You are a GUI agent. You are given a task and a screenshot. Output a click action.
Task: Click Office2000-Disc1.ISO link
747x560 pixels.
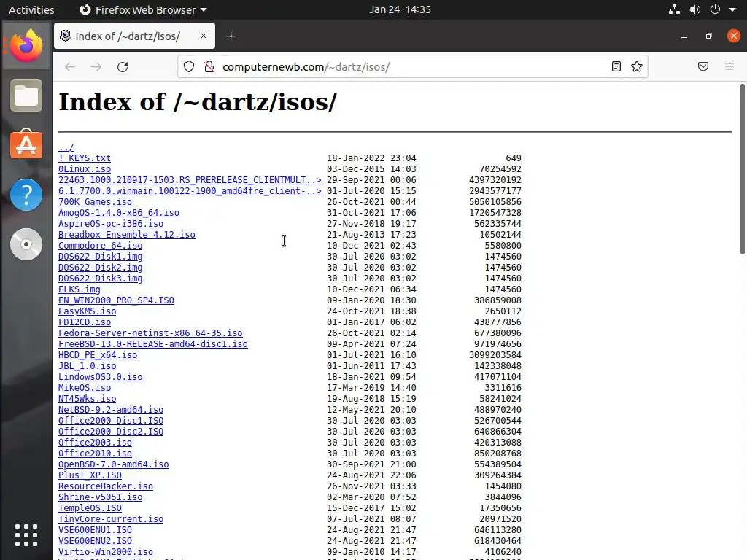(111, 421)
